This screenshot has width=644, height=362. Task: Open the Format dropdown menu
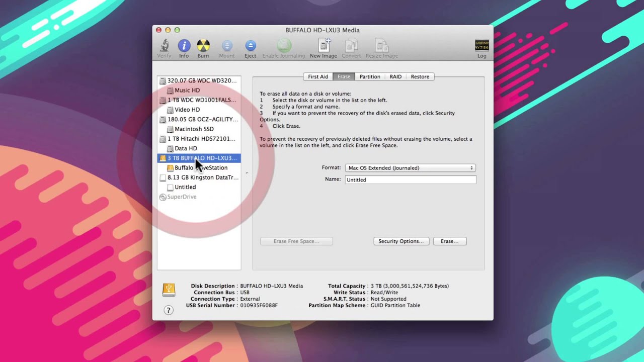click(410, 168)
